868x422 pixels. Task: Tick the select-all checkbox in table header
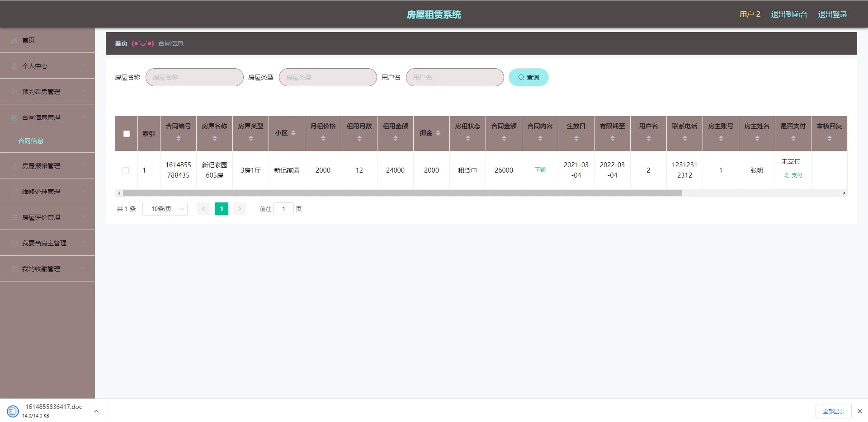[127, 134]
